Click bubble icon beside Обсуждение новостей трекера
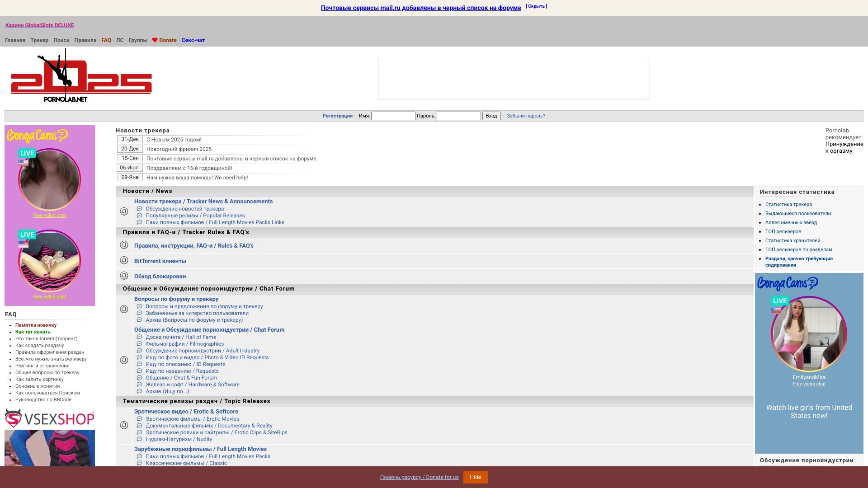868x488 pixels. point(139,209)
